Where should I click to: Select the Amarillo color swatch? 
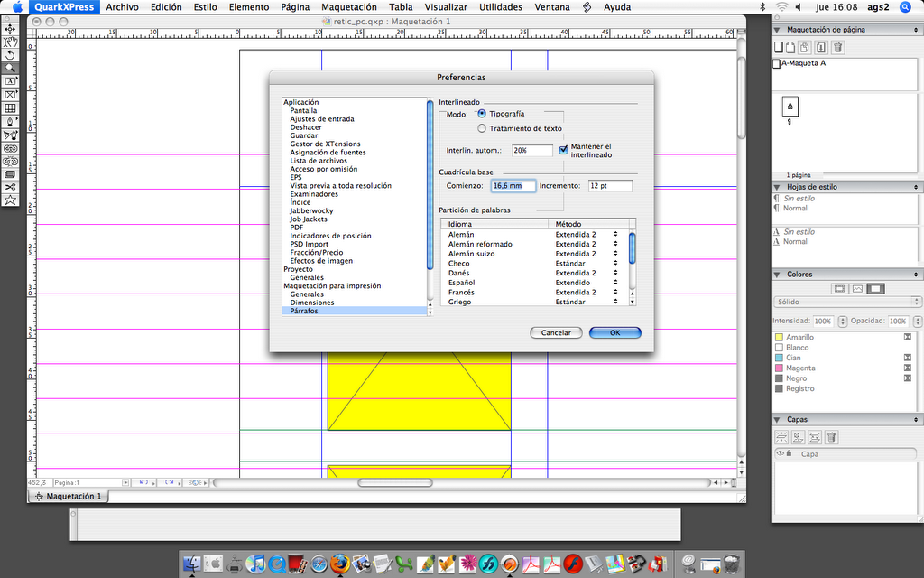(x=779, y=338)
